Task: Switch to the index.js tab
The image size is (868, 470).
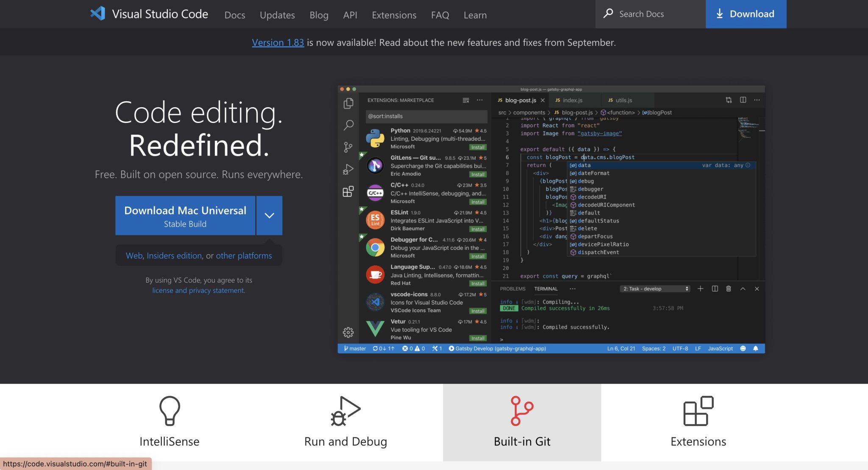Action: (x=572, y=100)
